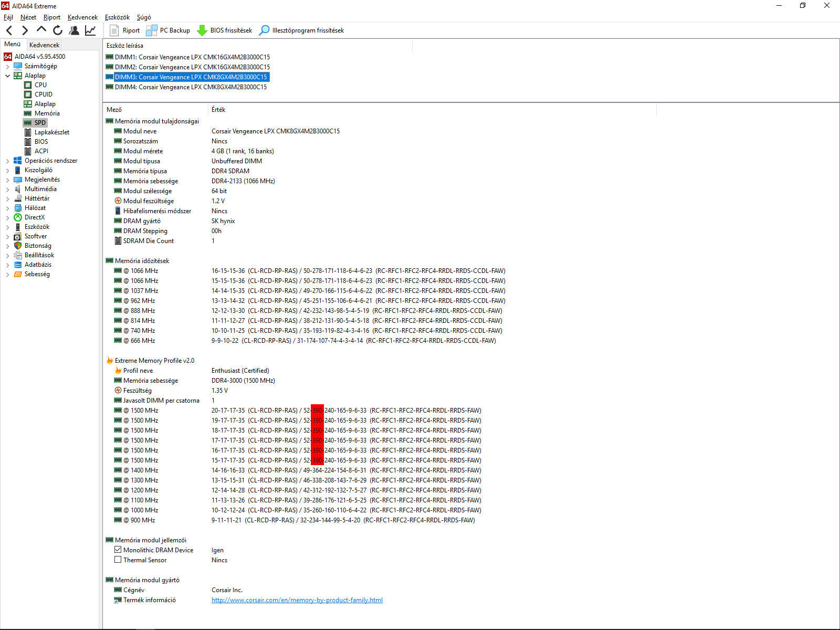Open the user manage icon in toolbar
840x630 pixels.
pyautogui.click(x=74, y=30)
